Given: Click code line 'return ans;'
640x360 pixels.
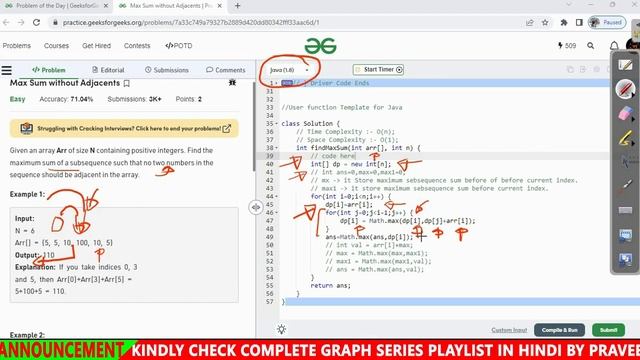Looking at the screenshot, I should [330, 286].
